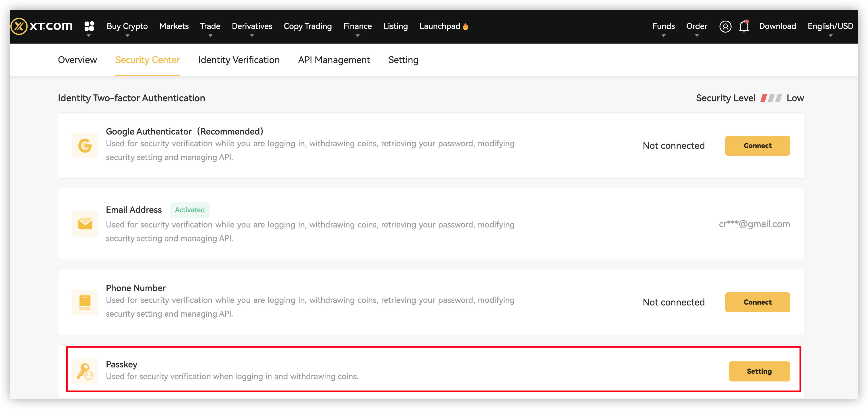Click the Phone Number device icon
Viewport: 868px width, 409px height.
pyautogui.click(x=85, y=302)
